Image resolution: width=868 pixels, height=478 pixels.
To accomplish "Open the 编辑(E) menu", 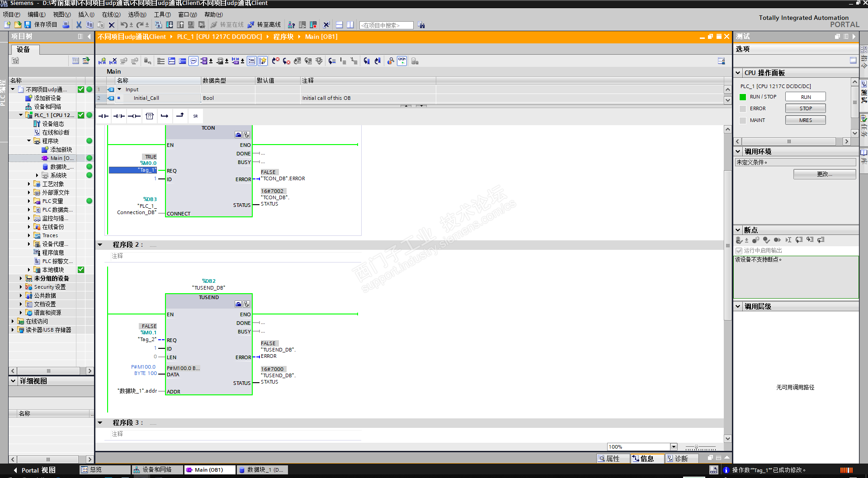I will coord(37,14).
